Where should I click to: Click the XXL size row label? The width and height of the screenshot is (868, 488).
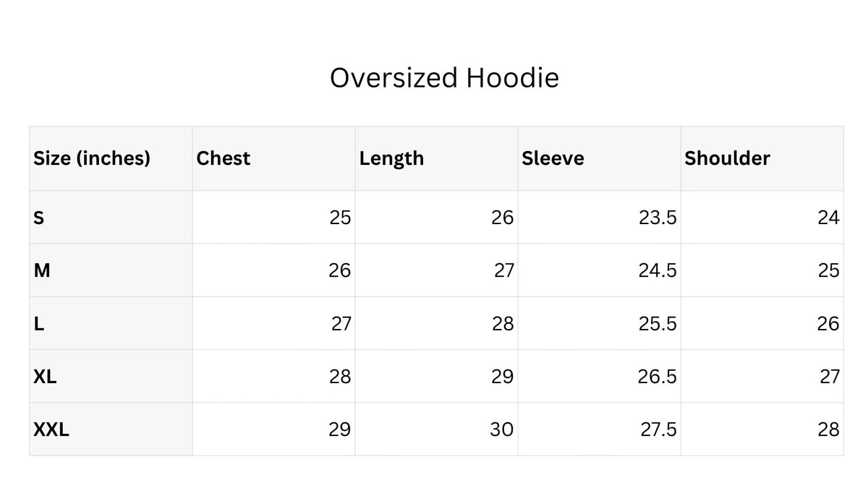point(51,429)
